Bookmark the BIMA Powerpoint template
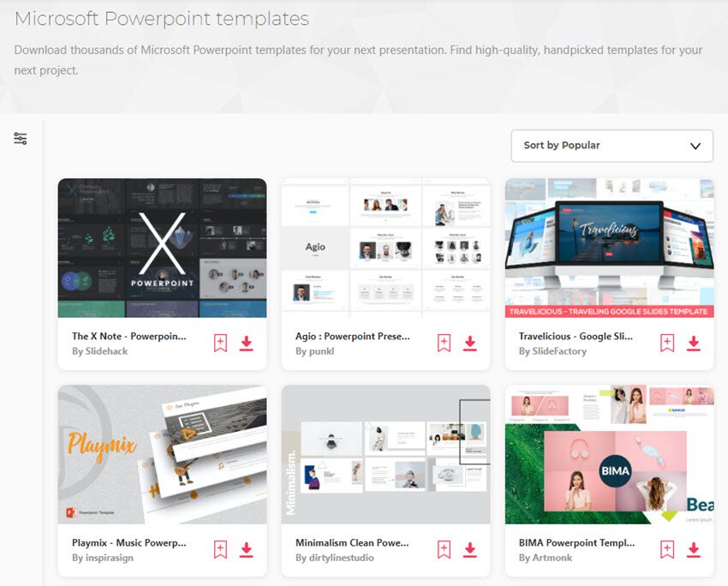 click(x=667, y=550)
